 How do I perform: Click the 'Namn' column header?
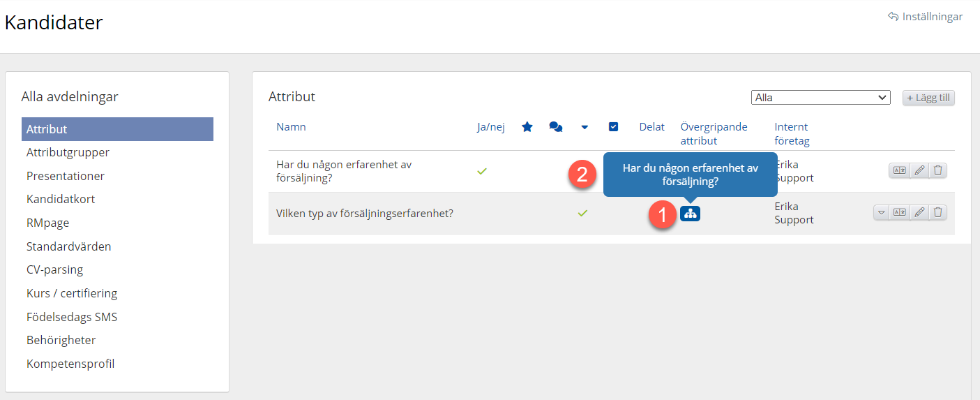coord(291,127)
